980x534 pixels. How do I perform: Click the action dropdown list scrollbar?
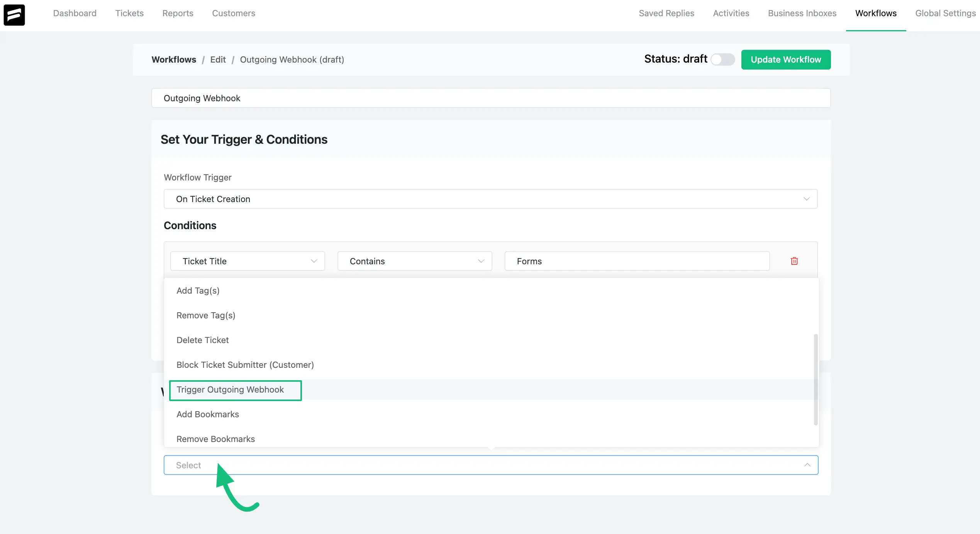click(816, 379)
